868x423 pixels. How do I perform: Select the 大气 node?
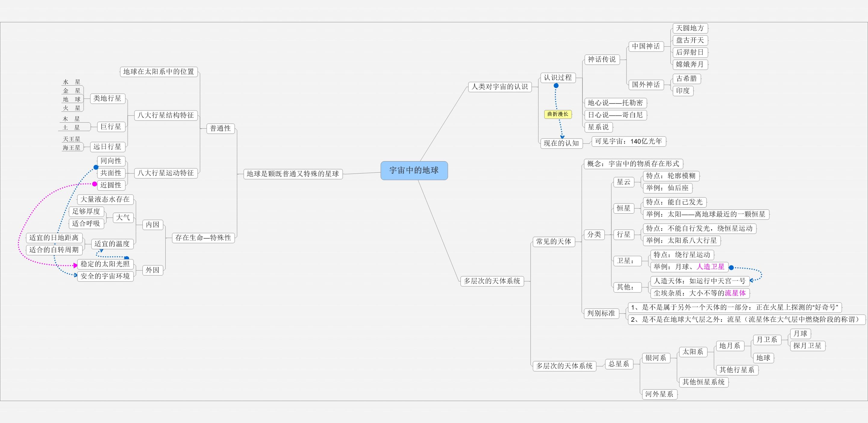click(x=123, y=218)
